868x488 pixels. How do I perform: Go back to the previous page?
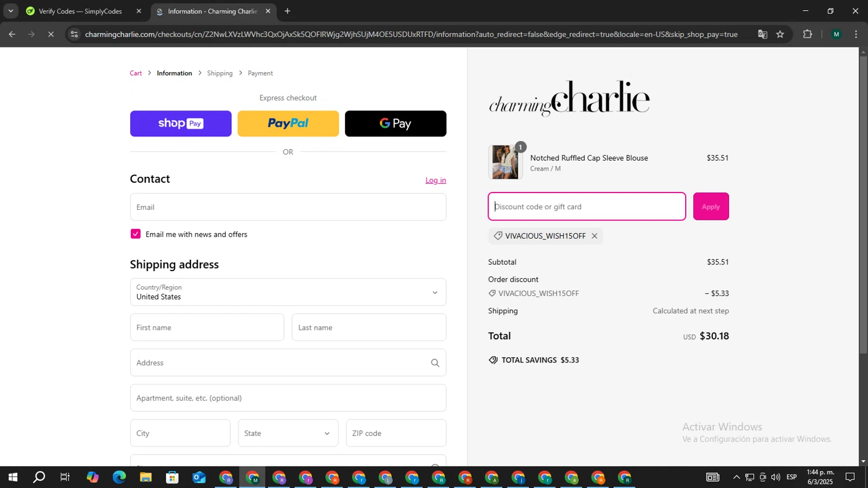[12, 34]
